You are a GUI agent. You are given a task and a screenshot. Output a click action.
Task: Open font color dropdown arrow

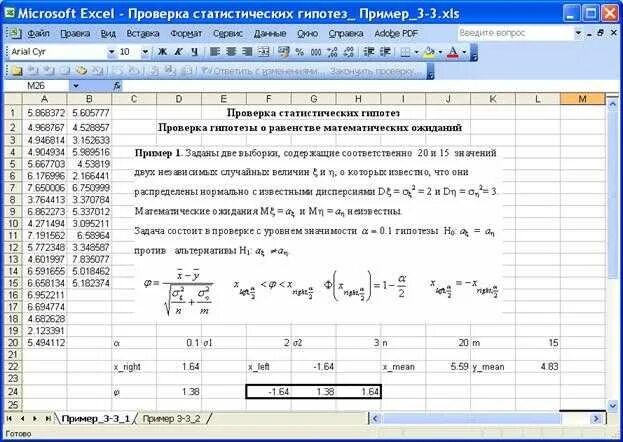464,52
